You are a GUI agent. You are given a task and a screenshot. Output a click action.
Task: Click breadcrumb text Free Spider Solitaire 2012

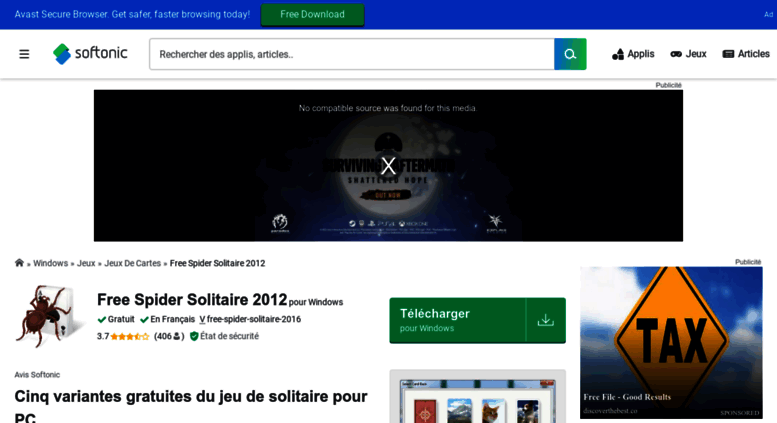point(218,263)
